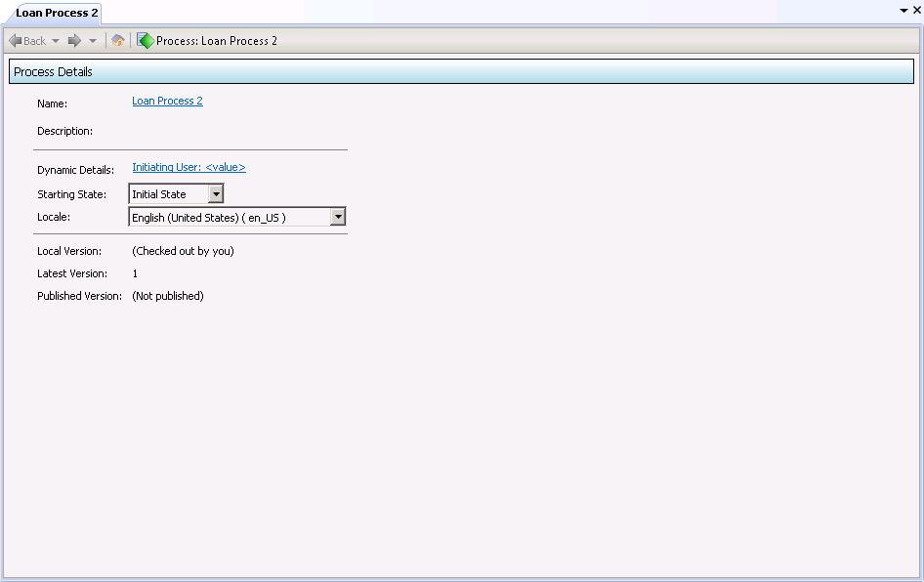
Task: Click the green diamond process icon
Action: coord(146,41)
